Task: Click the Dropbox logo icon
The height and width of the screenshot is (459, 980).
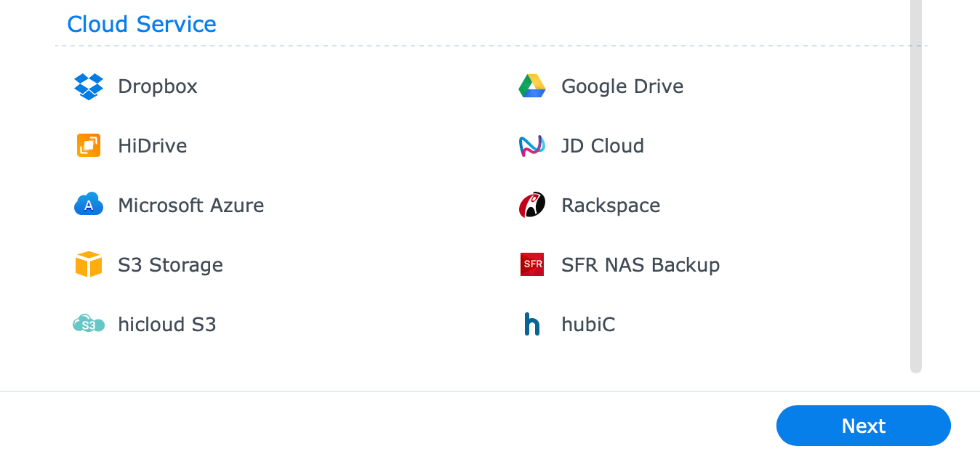Action: (x=89, y=86)
